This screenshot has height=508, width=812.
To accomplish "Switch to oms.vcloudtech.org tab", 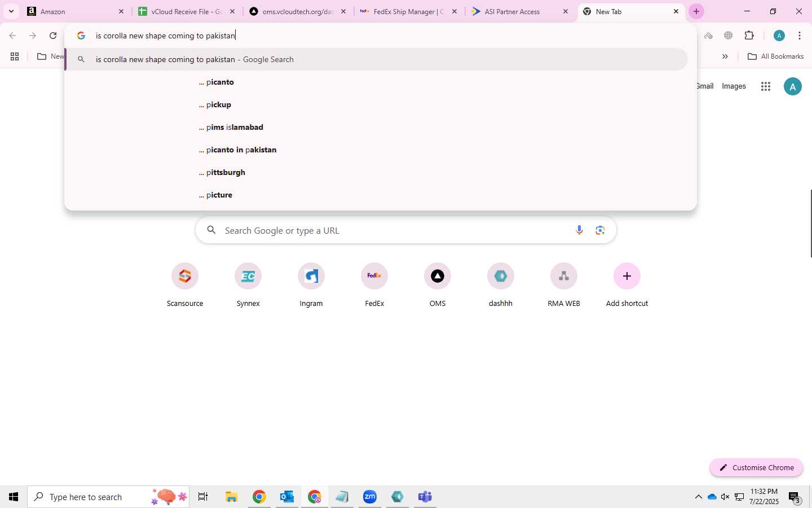I will (x=298, y=11).
